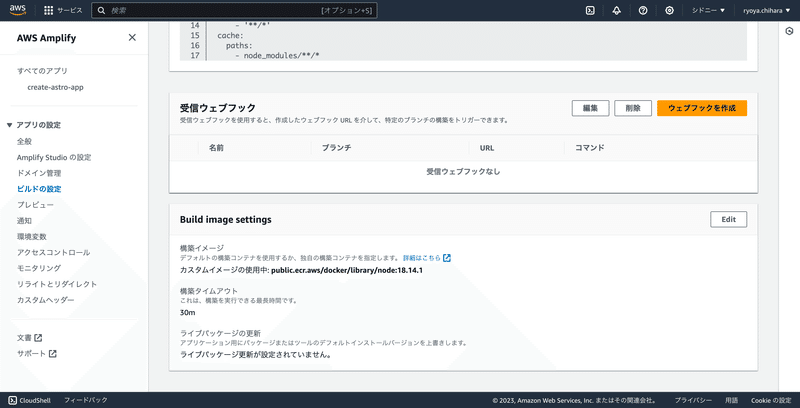Click the ブランチ column header

point(336,148)
